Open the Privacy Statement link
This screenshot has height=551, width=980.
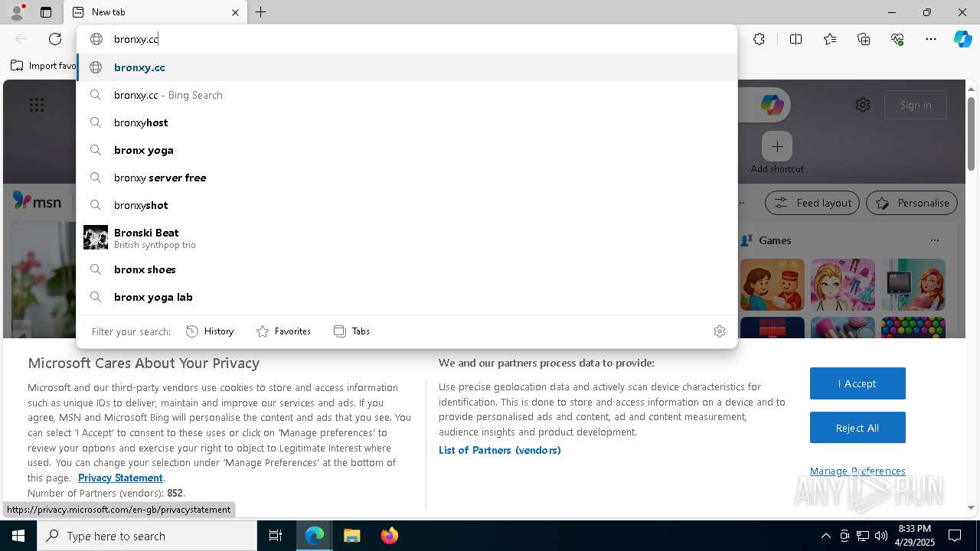(120, 478)
